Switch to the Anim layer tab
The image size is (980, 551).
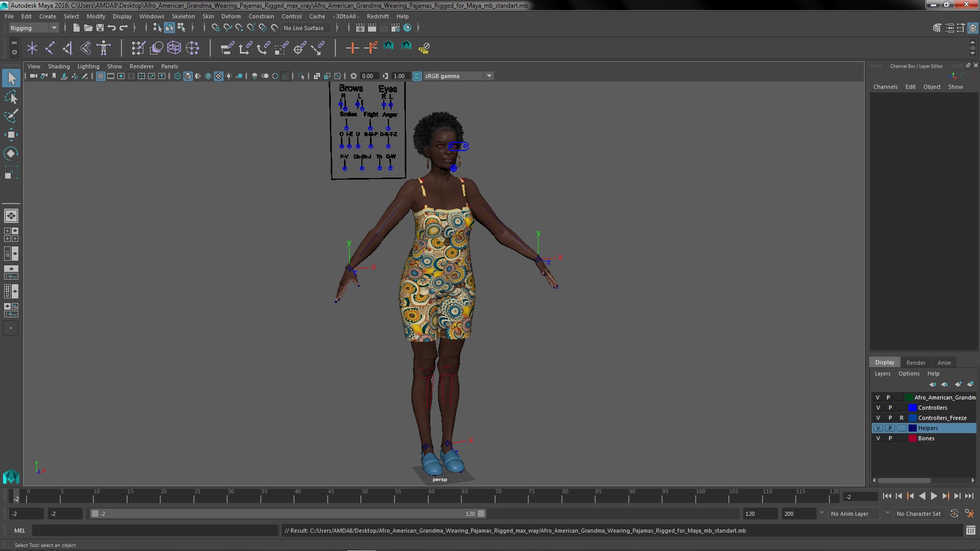(x=944, y=363)
